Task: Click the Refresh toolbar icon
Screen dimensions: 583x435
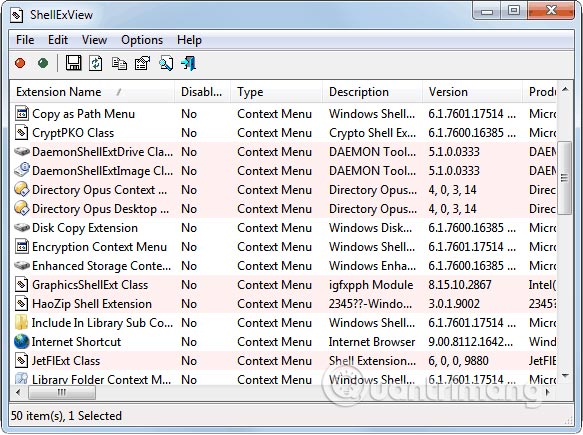Action: (x=96, y=63)
